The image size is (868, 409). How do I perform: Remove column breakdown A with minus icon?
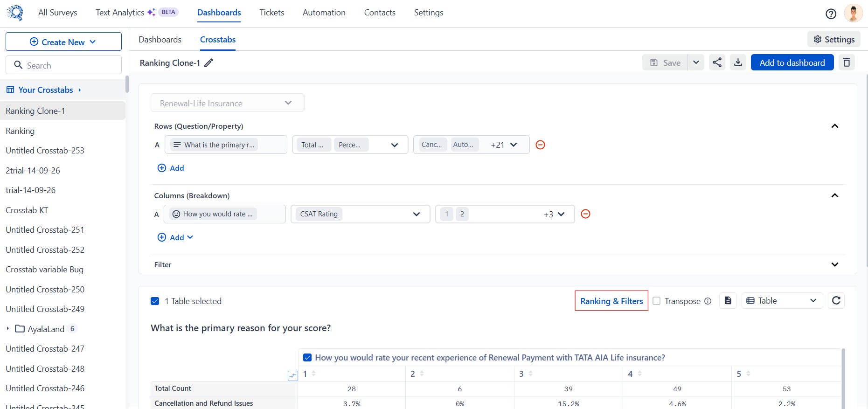[x=585, y=214]
